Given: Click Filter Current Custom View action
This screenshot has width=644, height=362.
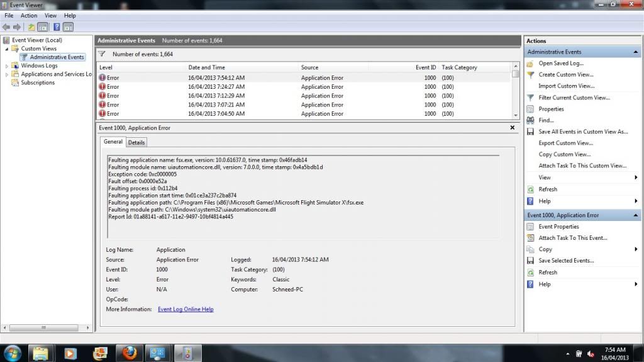Looking at the screenshot, I should pyautogui.click(x=574, y=98).
